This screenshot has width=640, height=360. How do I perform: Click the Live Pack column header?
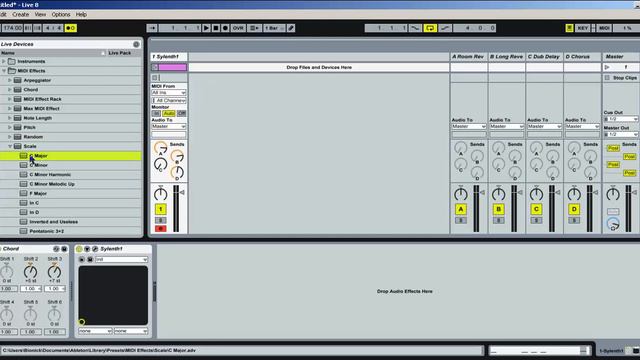click(120, 53)
